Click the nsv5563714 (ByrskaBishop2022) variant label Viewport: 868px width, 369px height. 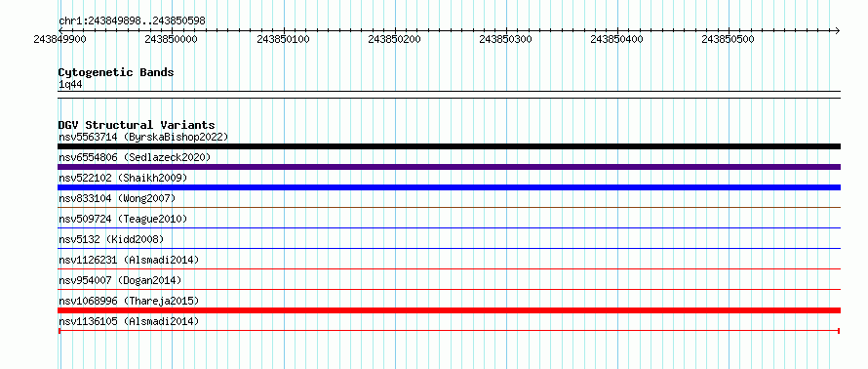tap(143, 137)
